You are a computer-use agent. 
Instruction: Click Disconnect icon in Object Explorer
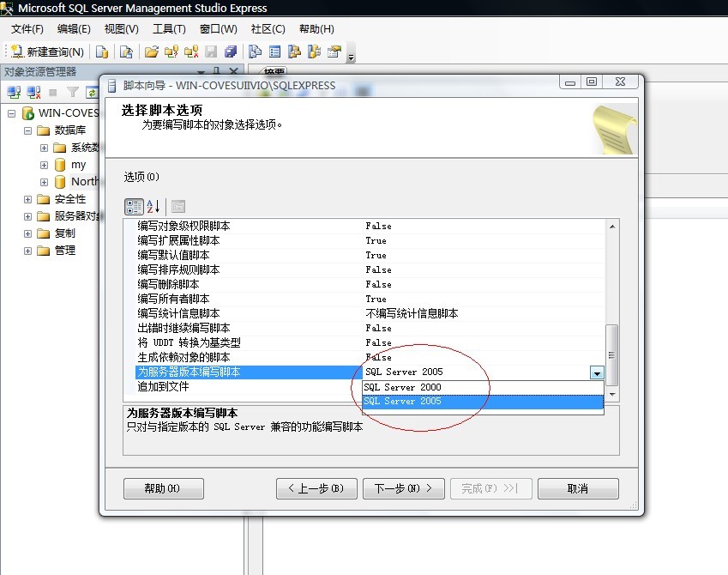click(33, 92)
